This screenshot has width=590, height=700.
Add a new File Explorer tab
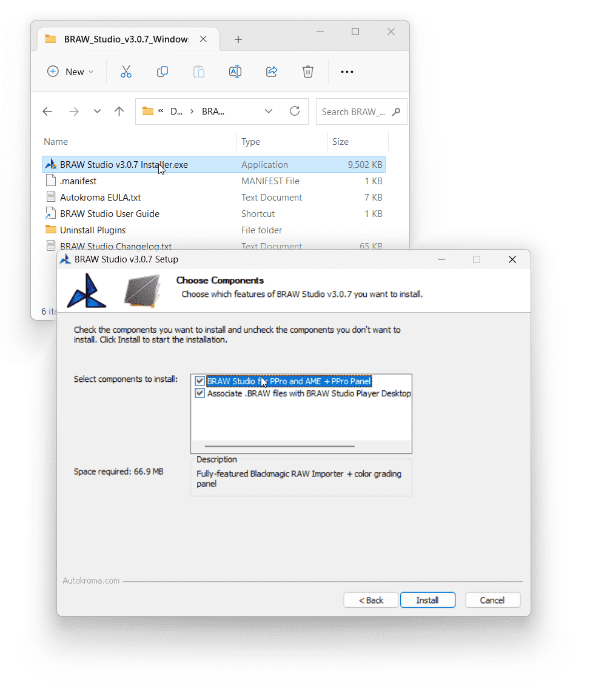238,39
